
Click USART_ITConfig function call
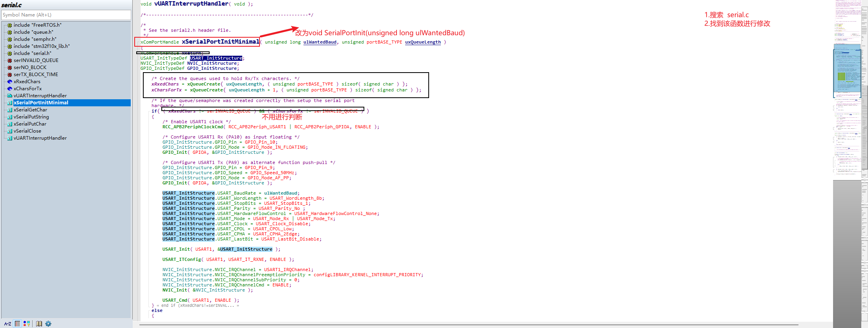coord(182,259)
